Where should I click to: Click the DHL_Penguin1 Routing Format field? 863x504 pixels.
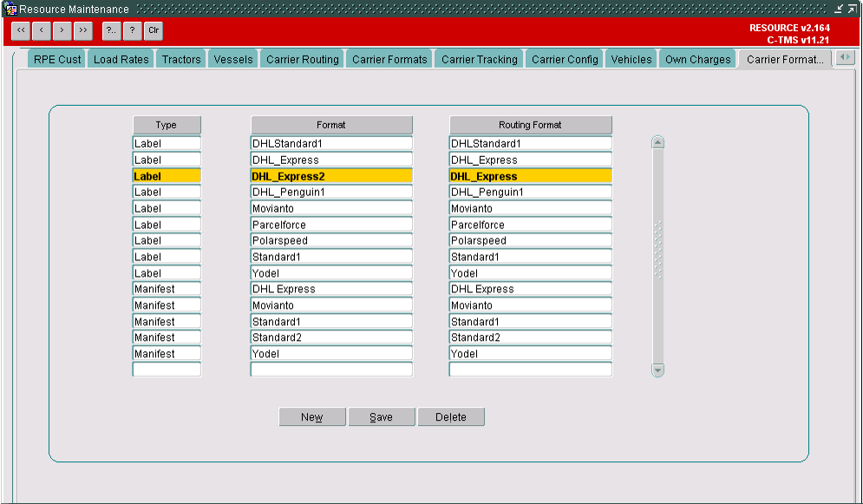coord(531,192)
